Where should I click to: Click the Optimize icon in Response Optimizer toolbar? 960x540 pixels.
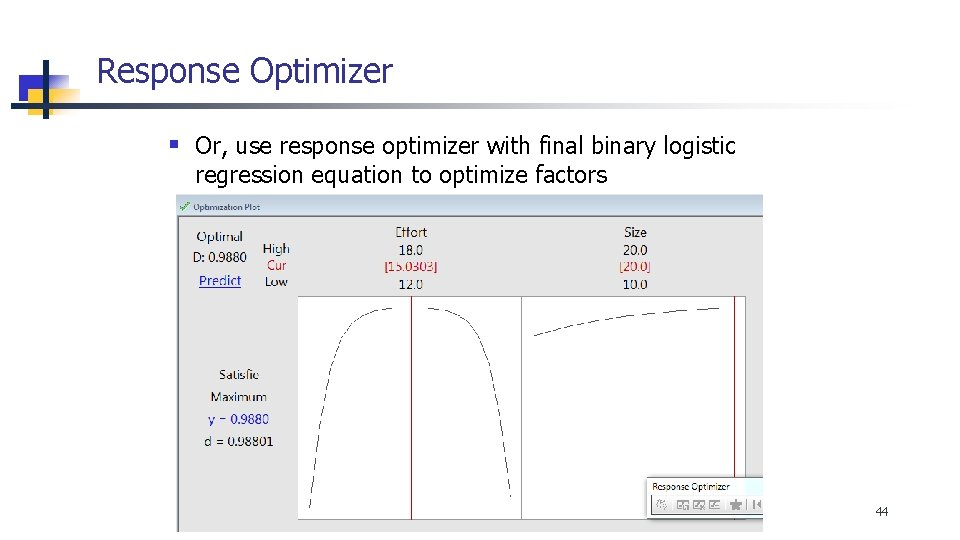659,504
